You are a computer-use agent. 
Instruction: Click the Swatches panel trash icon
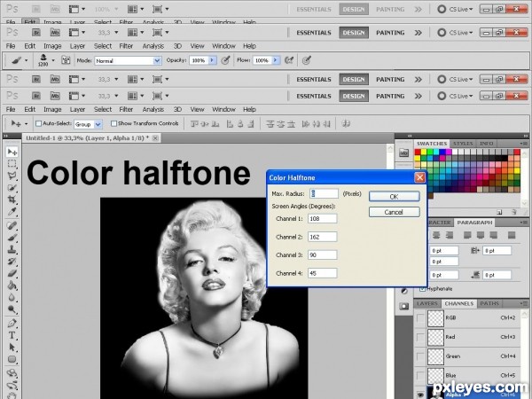pyautogui.click(x=513, y=212)
